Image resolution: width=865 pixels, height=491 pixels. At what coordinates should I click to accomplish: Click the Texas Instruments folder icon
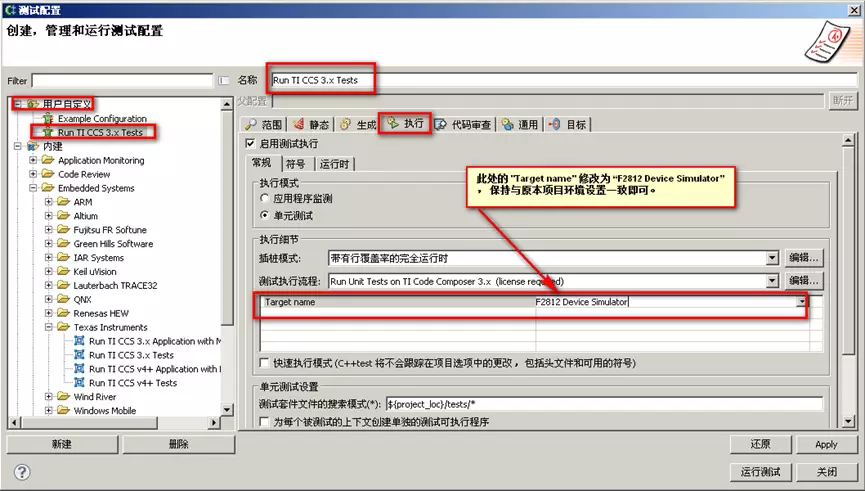click(63, 327)
